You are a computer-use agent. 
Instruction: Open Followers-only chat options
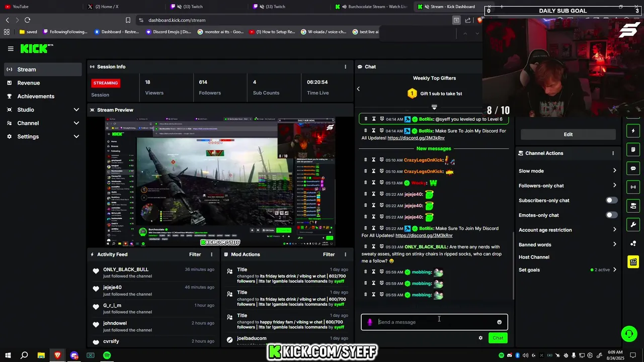click(x=568, y=186)
